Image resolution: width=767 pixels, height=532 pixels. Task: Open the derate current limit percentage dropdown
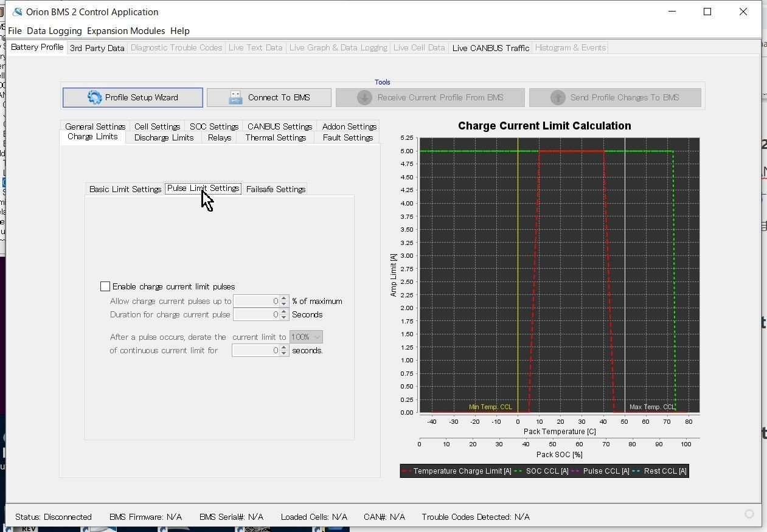point(306,337)
